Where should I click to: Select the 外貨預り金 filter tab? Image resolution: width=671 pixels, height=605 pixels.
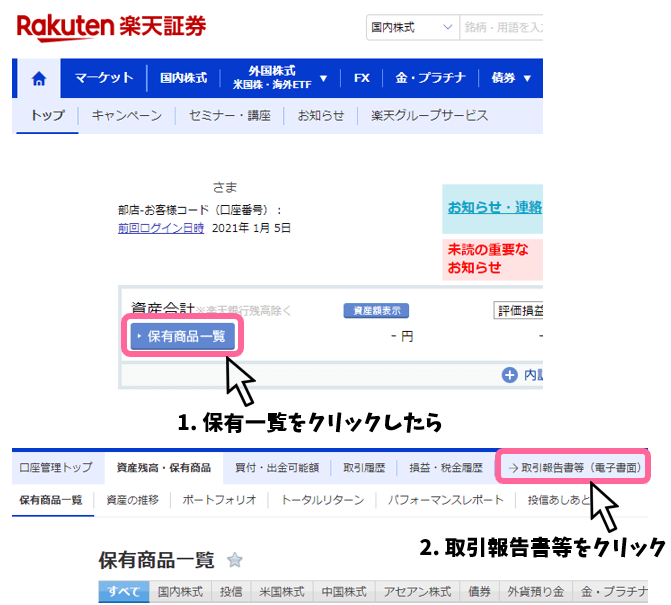point(536,591)
